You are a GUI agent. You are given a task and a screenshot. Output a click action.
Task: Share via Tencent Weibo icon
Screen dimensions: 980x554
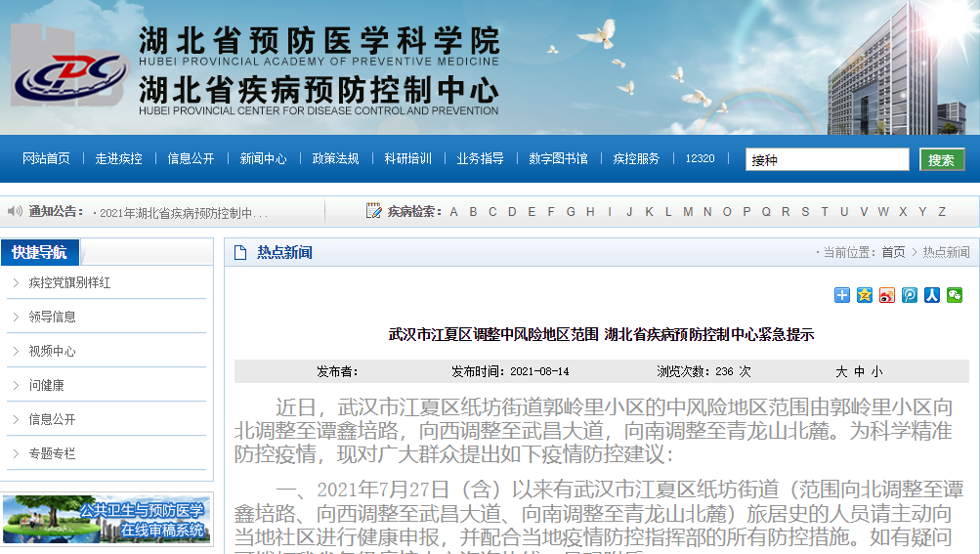click(909, 295)
